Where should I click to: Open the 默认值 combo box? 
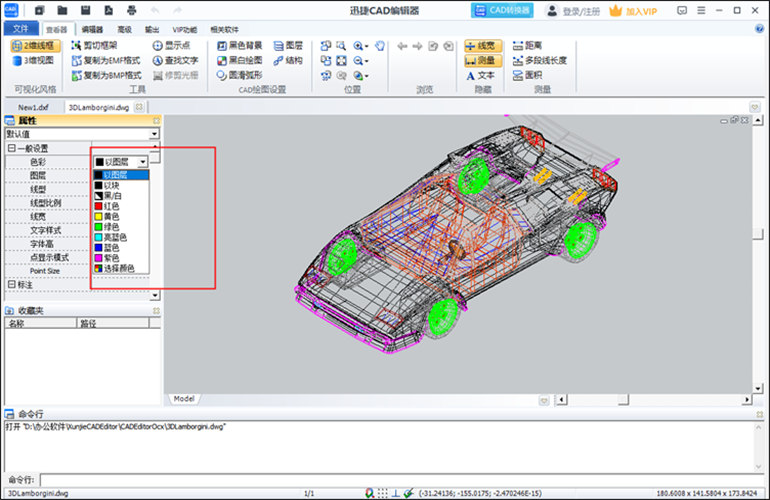tap(82, 134)
